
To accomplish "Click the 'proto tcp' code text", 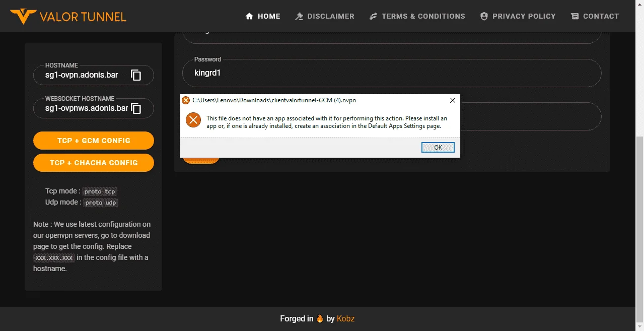I will pos(101,191).
